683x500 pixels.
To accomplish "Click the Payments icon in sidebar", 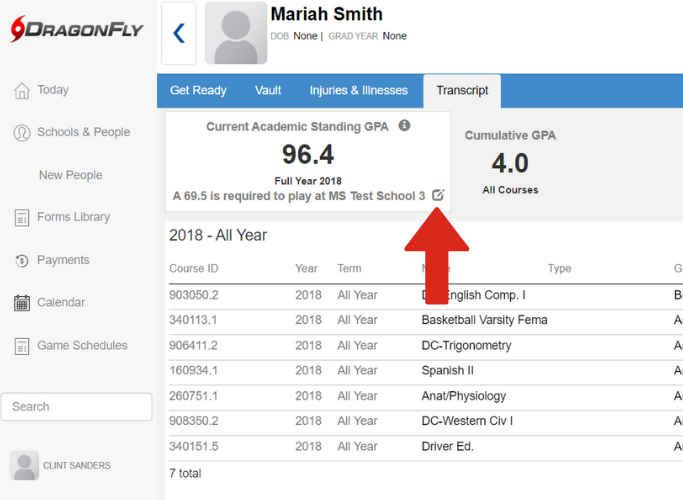I will tap(21, 261).
